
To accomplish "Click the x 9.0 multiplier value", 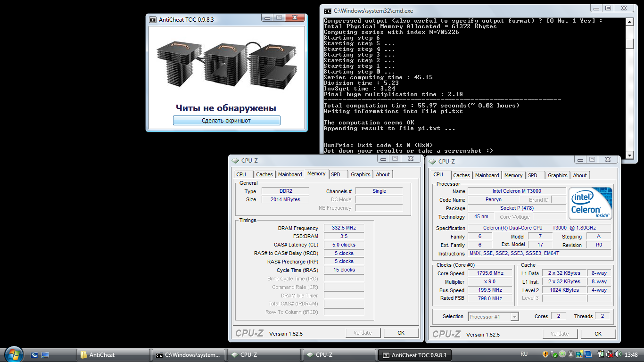I will point(490,282).
